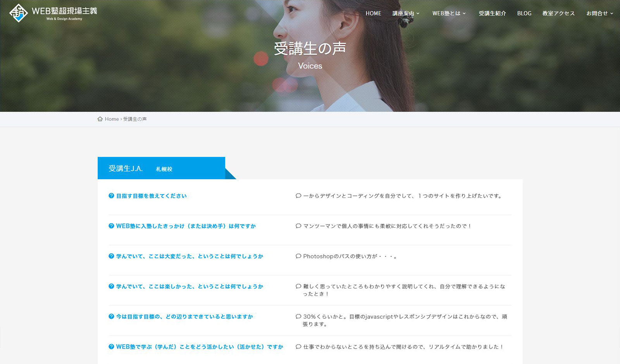Open the お問合せ navigation item
Screen dimensions: 620x364
click(597, 13)
